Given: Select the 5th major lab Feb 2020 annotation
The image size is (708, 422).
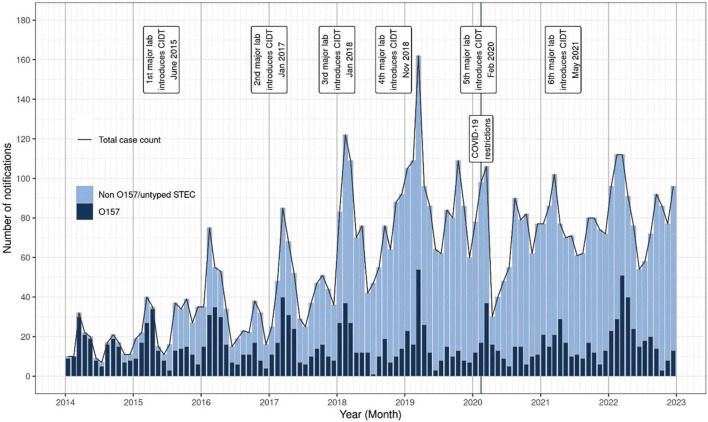Looking at the screenshot, I should (x=479, y=60).
